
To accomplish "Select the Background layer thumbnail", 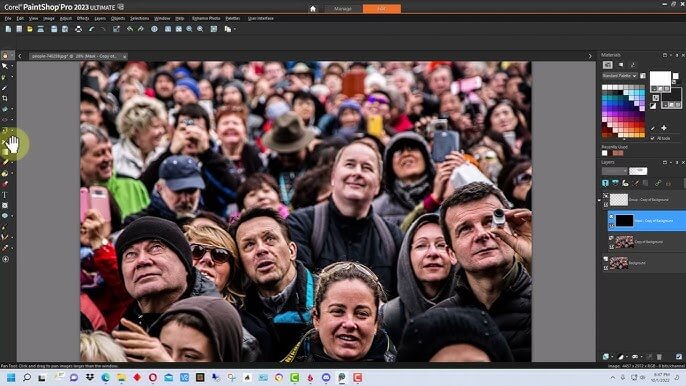I will coord(619,263).
